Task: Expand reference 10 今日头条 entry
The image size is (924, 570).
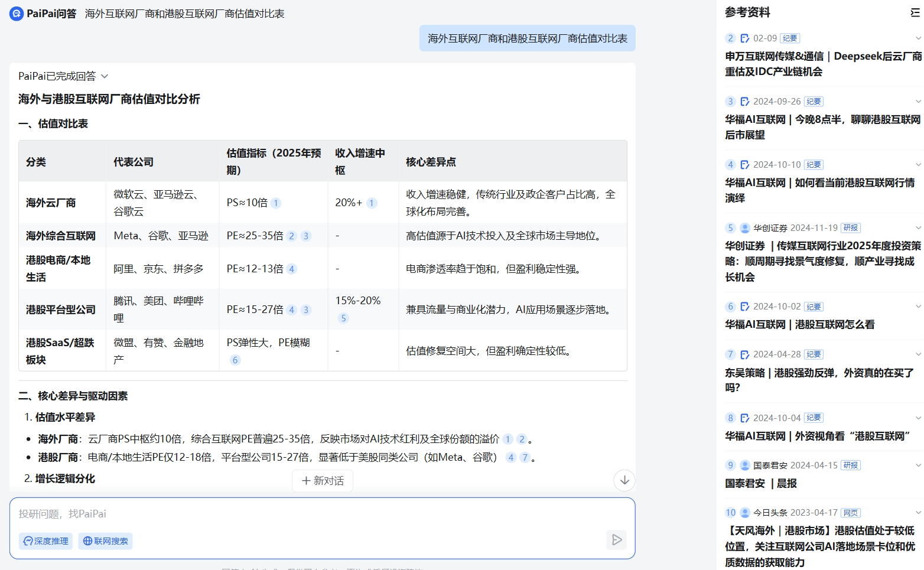Action: [918, 513]
